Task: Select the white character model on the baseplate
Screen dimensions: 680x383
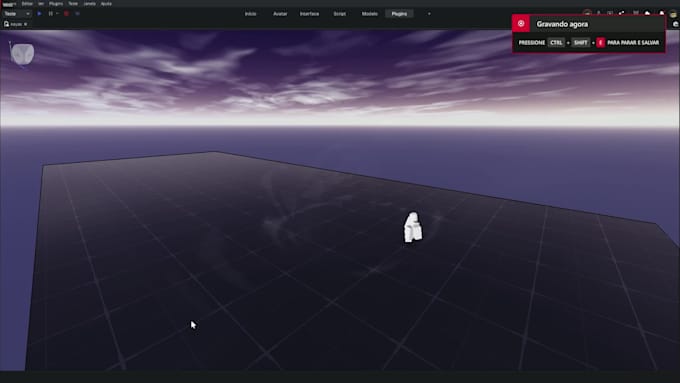Action: (x=412, y=227)
